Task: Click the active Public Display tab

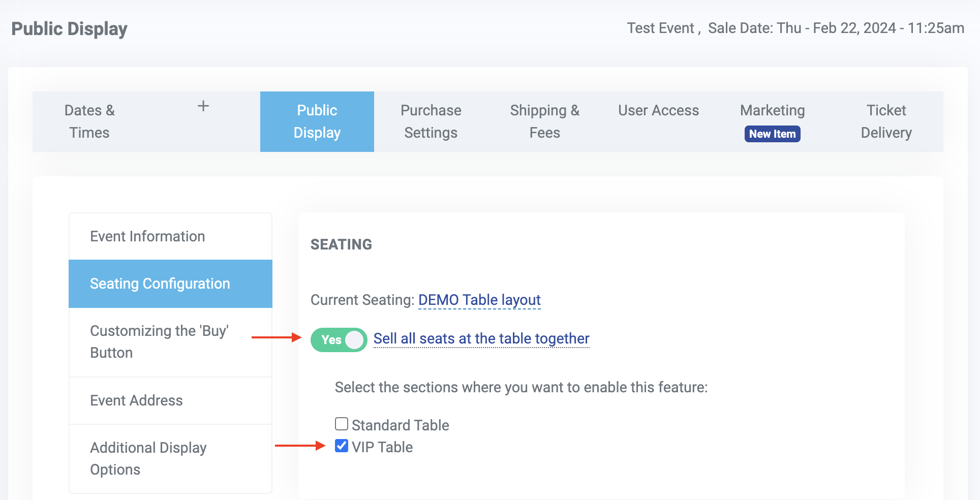Action: pyautogui.click(x=317, y=121)
